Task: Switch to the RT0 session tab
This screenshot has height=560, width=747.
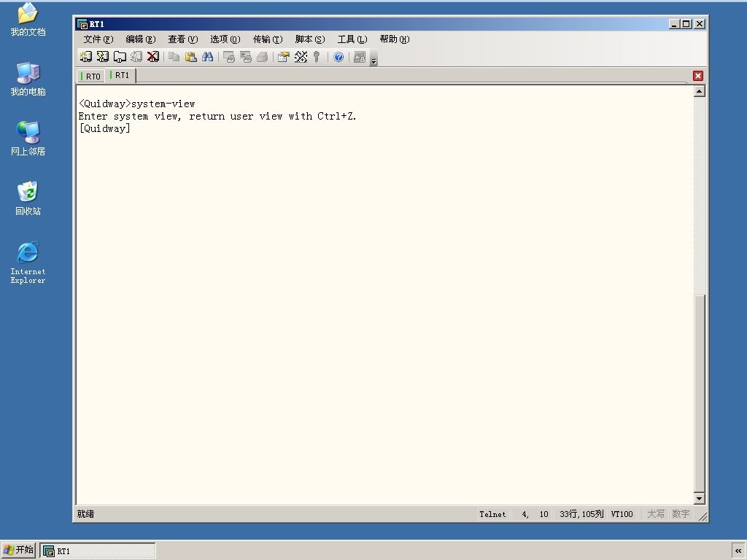Action: tap(91, 76)
